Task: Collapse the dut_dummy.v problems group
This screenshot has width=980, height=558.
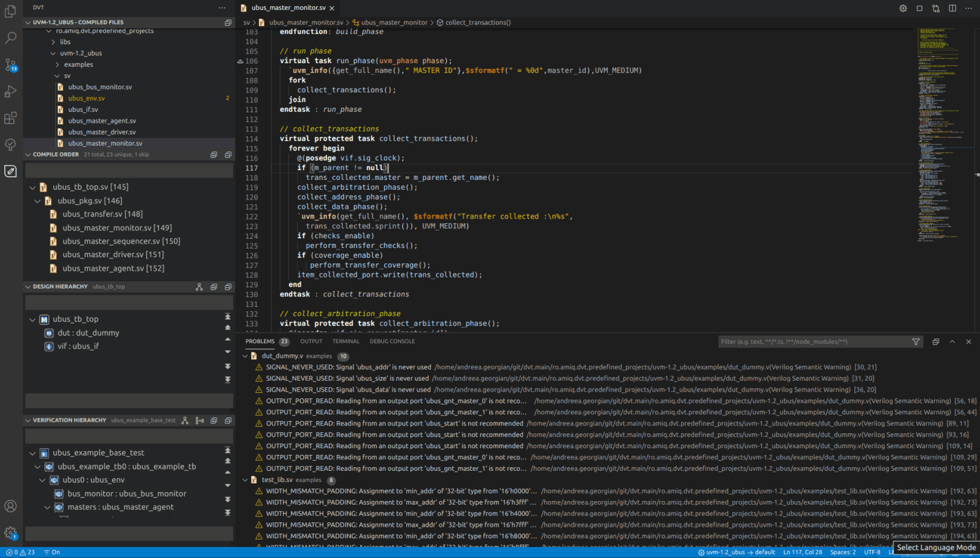Action: click(x=245, y=356)
